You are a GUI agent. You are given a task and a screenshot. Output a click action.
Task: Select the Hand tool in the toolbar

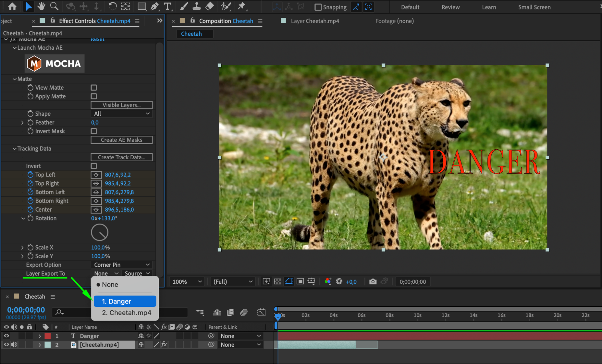point(41,6)
